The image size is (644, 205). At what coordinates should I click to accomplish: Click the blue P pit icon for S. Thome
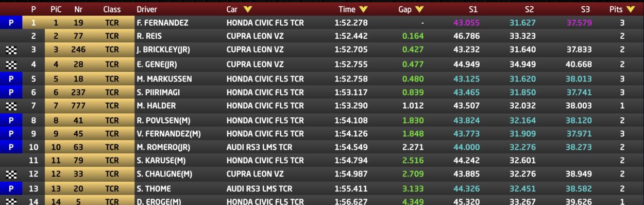[x=11, y=188]
